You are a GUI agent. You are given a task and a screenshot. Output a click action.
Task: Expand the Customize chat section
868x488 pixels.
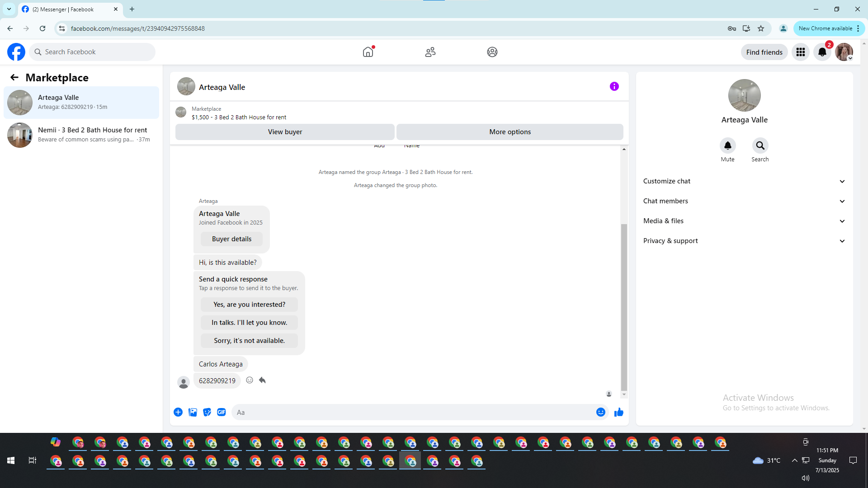(x=744, y=181)
